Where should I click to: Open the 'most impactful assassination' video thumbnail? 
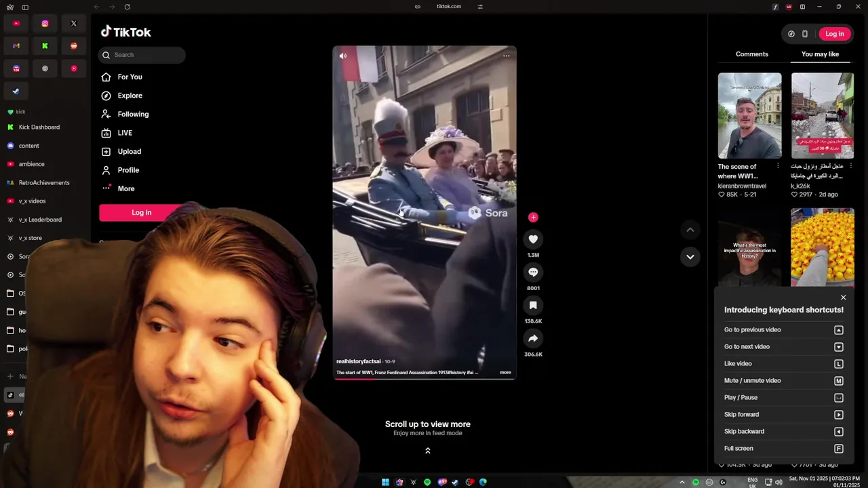(749, 247)
